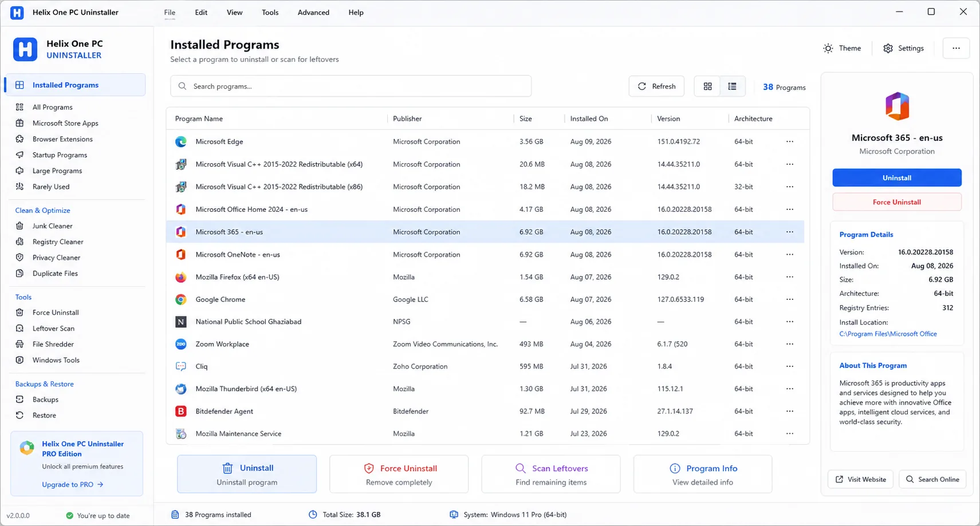Open row options for Microsoft 365 - en-us
The height and width of the screenshot is (526, 980).
point(790,232)
